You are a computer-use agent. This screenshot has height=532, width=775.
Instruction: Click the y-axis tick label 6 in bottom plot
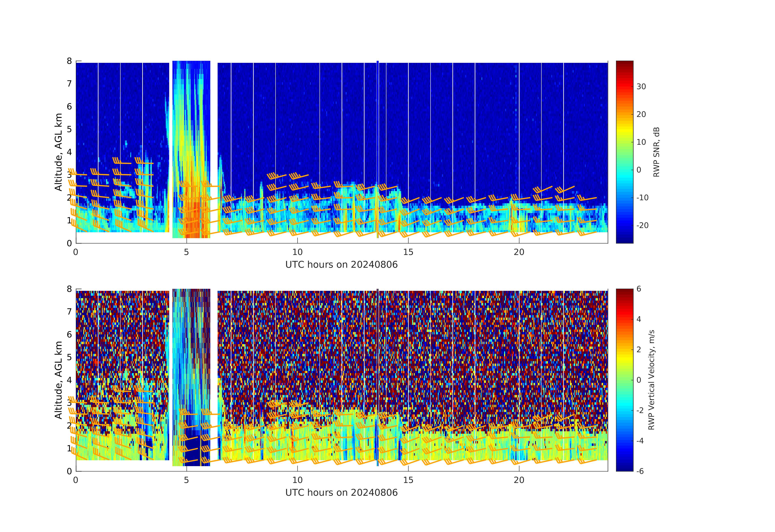[69, 335]
